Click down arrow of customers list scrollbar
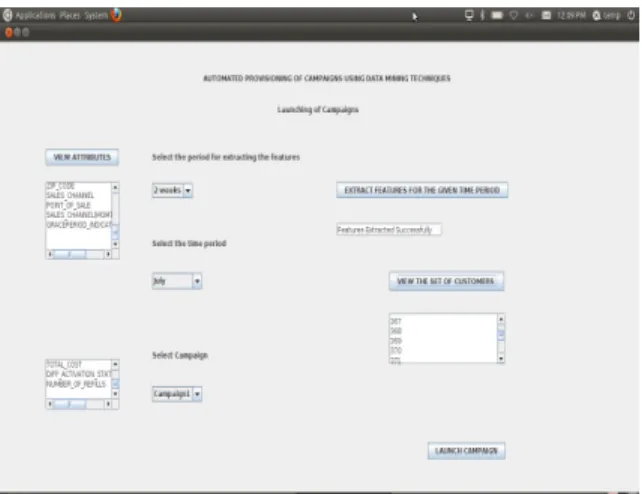The image size is (642, 494). 501,359
